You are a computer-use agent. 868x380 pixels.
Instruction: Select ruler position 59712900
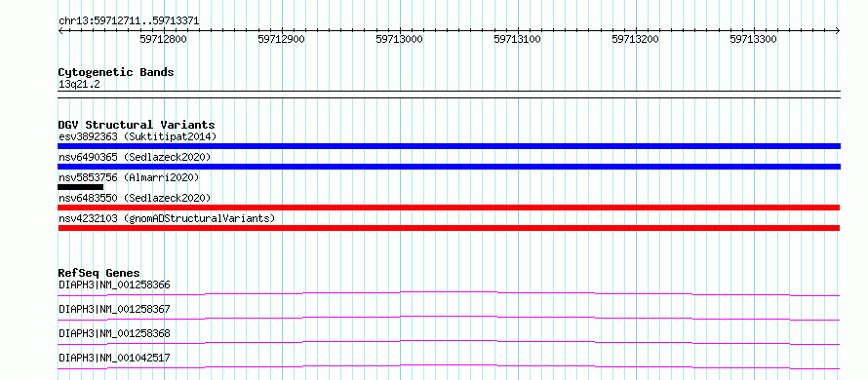click(281, 39)
